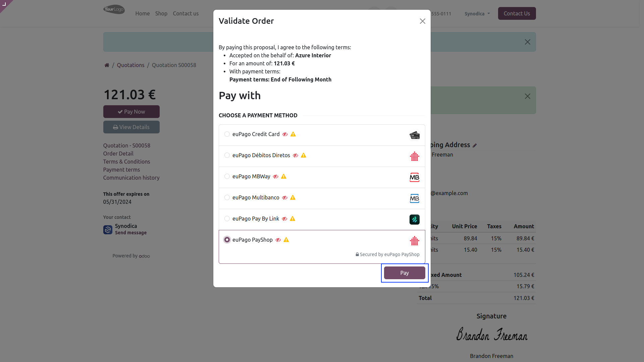Click the warning triangle next to euPago PayShop
The image size is (644, 362).
click(x=286, y=240)
